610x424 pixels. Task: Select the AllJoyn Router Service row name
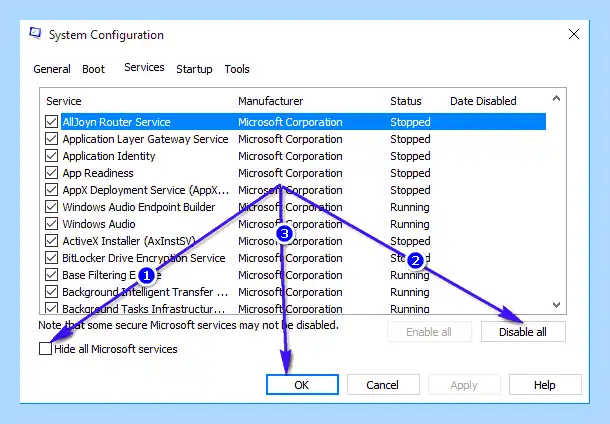[x=116, y=122]
